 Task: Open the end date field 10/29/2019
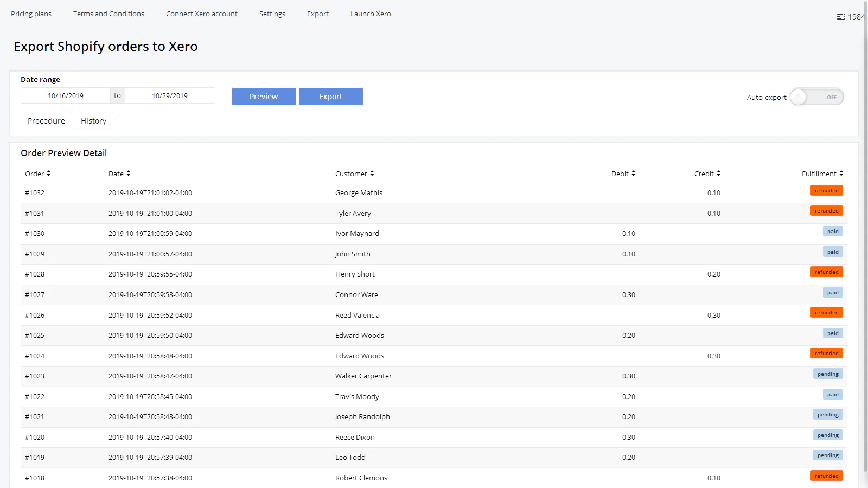click(x=170, y=96)
